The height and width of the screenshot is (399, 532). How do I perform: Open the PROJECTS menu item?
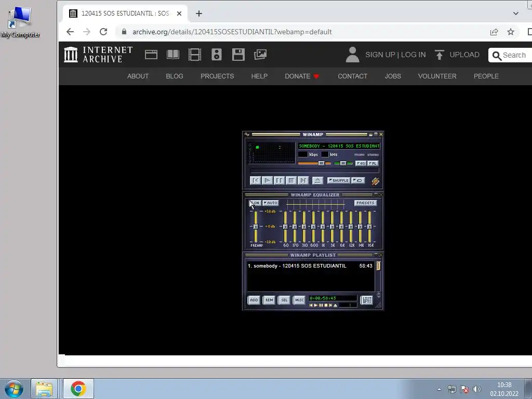pos(217,76)
